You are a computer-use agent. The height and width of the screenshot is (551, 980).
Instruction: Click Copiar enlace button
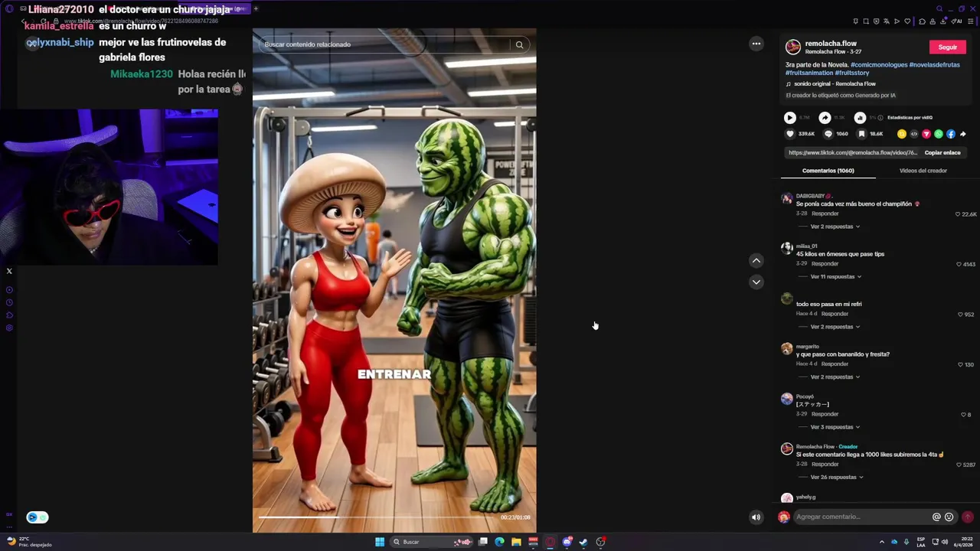(942, 152)
